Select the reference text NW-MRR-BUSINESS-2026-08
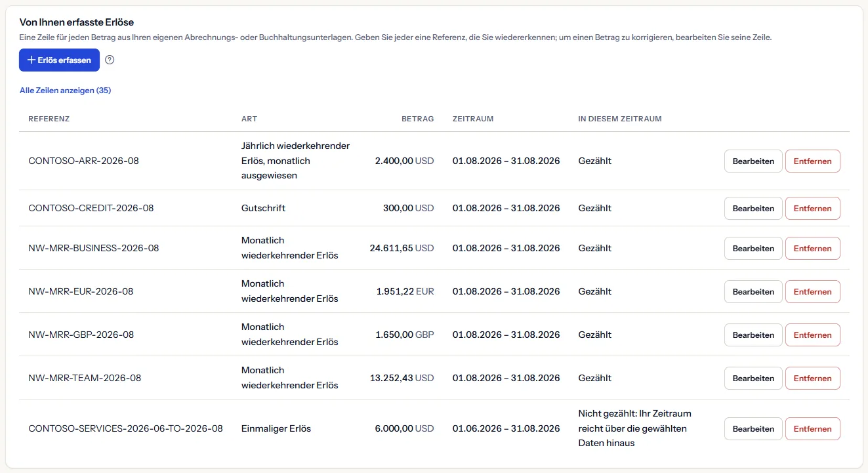Screen dimensions: 868x473 [94, 248]
